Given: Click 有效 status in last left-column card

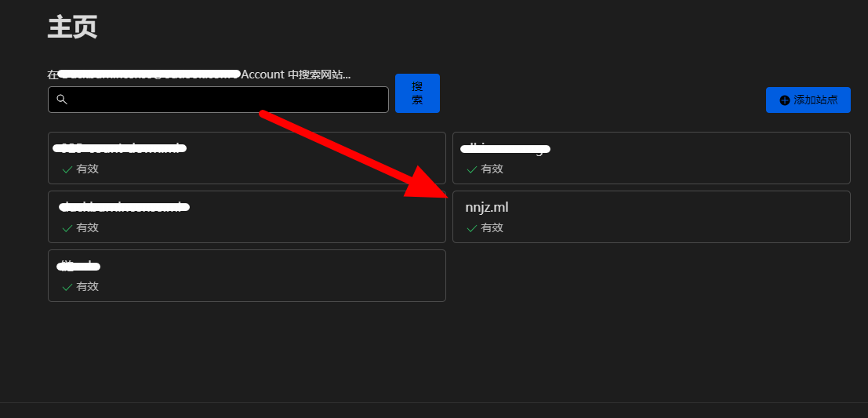Looking at the screenshot, I should (87, 287).
